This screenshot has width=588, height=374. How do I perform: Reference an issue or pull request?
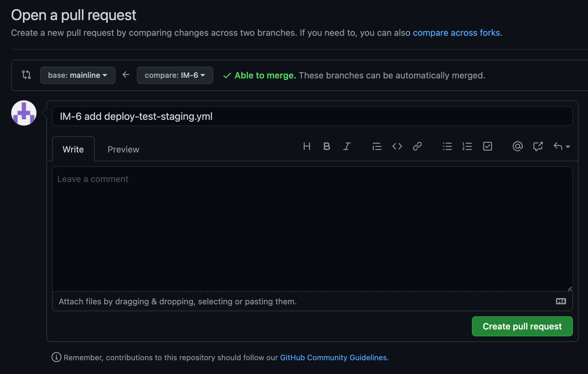pos(538,147)
